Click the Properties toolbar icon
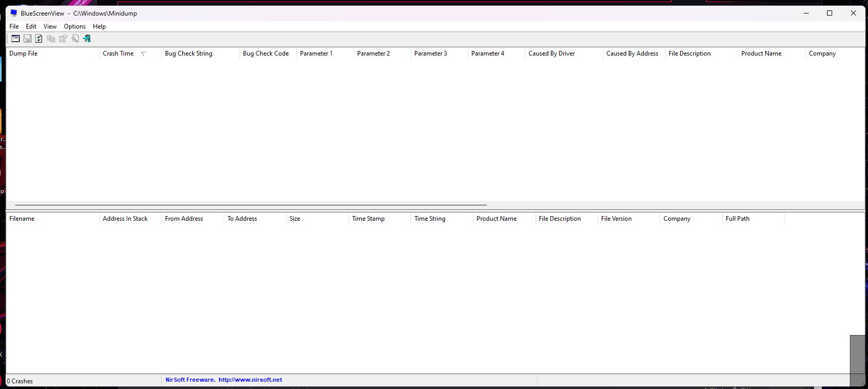Viewport: 868px width, 389px height. (x=63, y=38)
